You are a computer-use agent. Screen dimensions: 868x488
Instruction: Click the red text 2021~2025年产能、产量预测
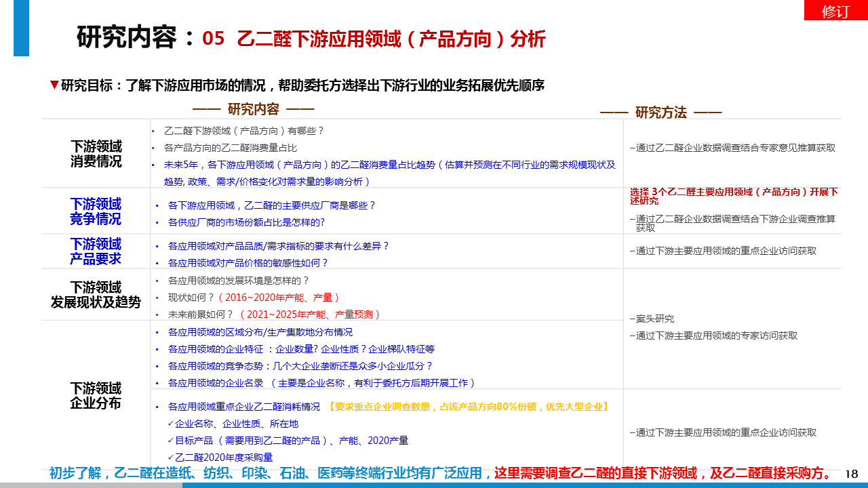click(310, 314)
